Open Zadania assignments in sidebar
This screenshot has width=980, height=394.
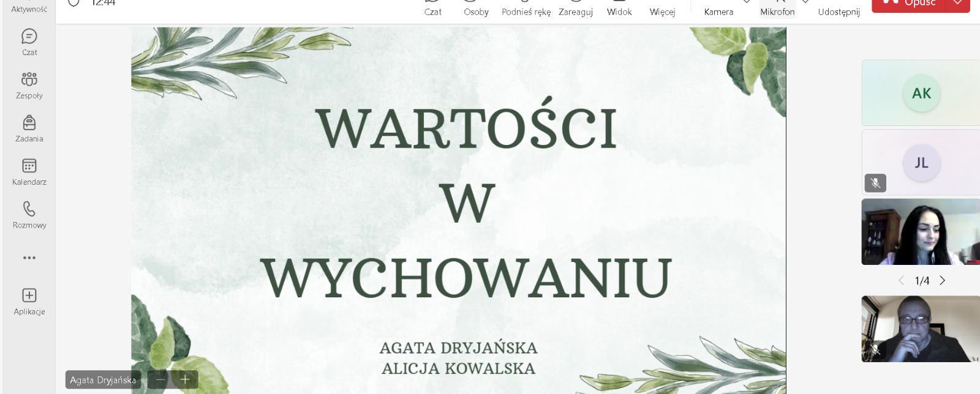click(29, 128)
